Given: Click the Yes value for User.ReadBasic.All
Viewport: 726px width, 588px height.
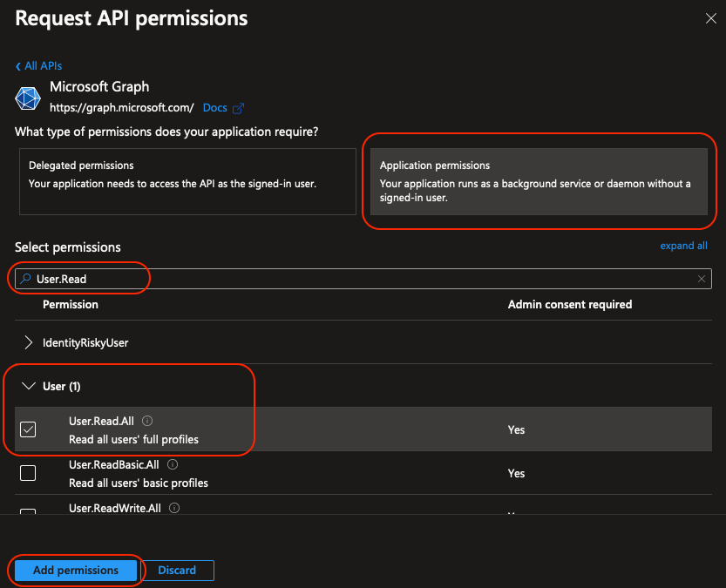Looking at the screenshot, I should coord(516,473).
